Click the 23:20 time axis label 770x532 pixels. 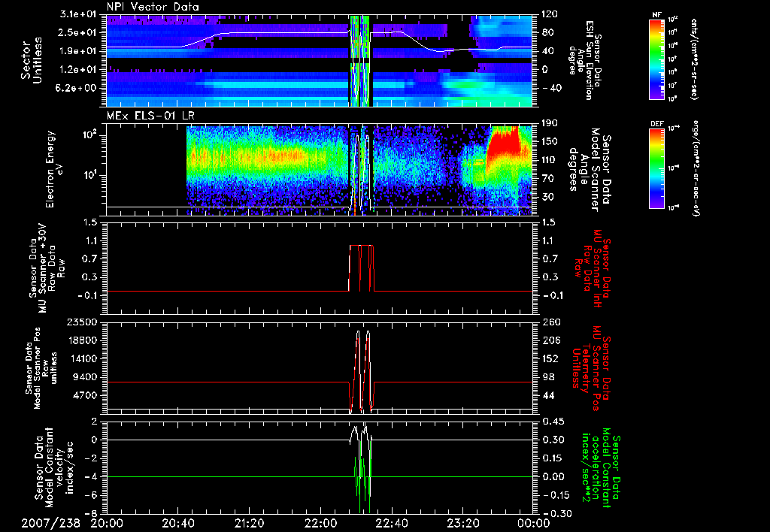[463, 523]
